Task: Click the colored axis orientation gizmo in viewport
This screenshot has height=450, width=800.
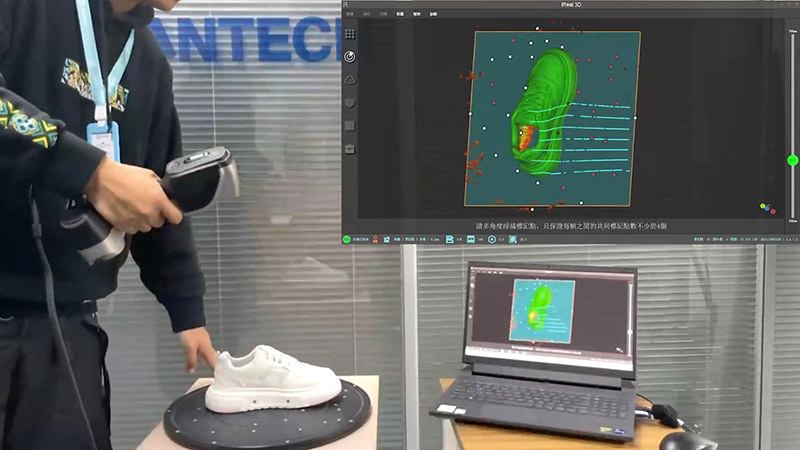Action: coord(767,208)
